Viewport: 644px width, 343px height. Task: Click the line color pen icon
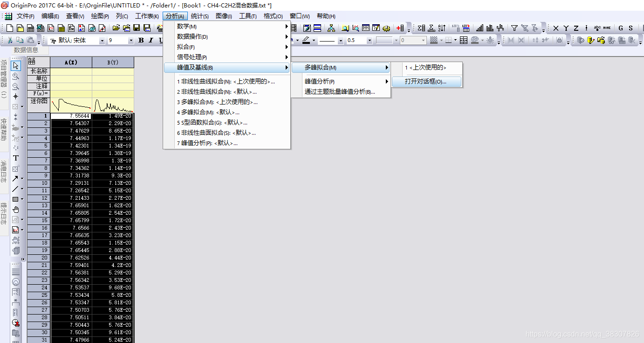coord(306,41)
